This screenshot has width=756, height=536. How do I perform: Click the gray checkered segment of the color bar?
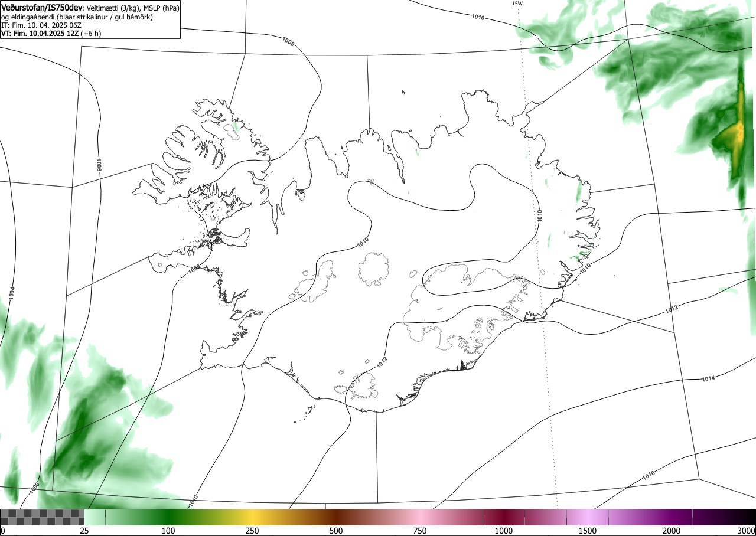pyautogui.click(x=43, y=517)
